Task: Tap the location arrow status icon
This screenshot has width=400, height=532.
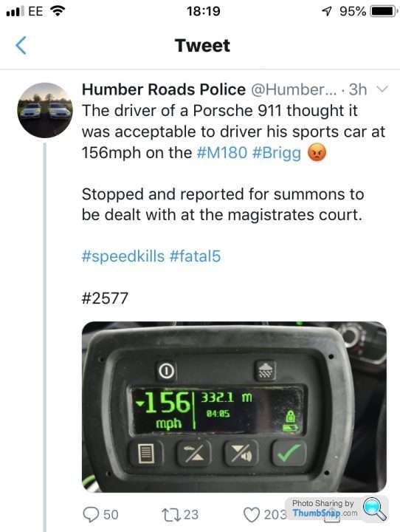Action: tap(326, 12)
